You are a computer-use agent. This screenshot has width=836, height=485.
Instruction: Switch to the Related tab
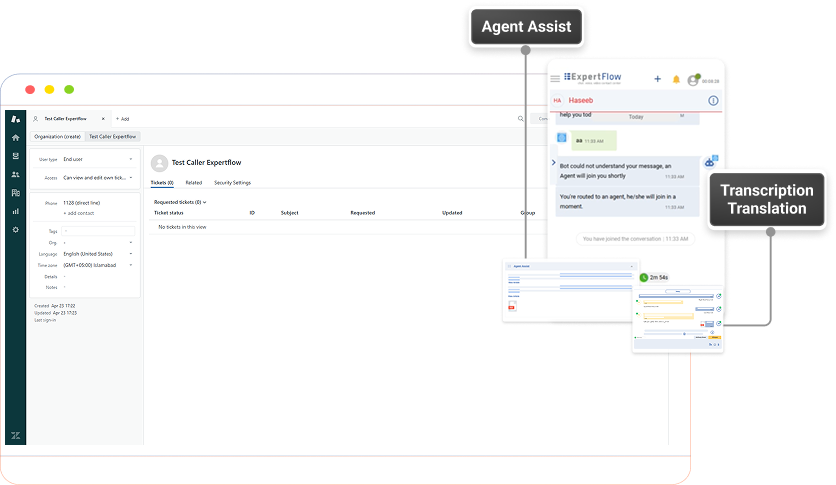(194, 183)
